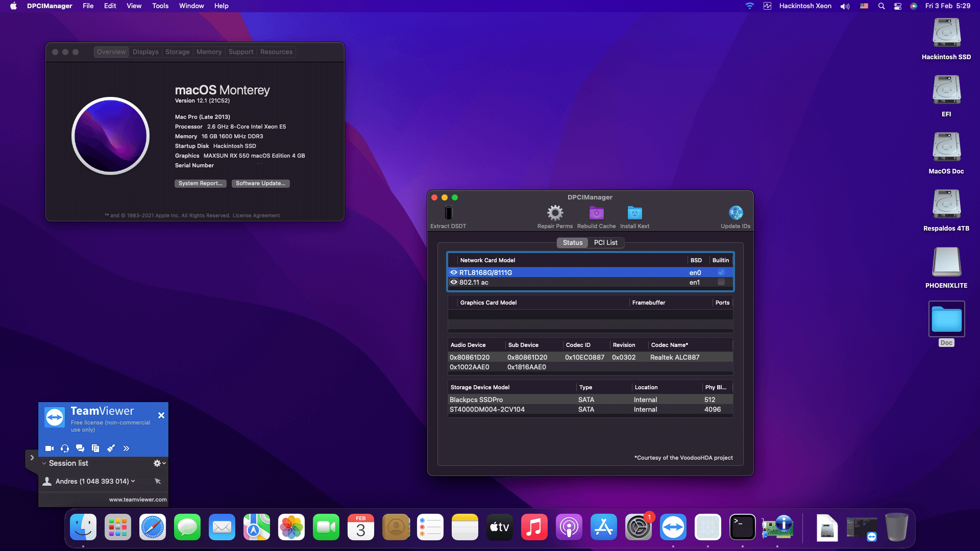This screenshot has height=551, width=980.
Task: Click the Wi-Fi icon in the menu bar
Action: pyautogui.click(x=749, y=6)
